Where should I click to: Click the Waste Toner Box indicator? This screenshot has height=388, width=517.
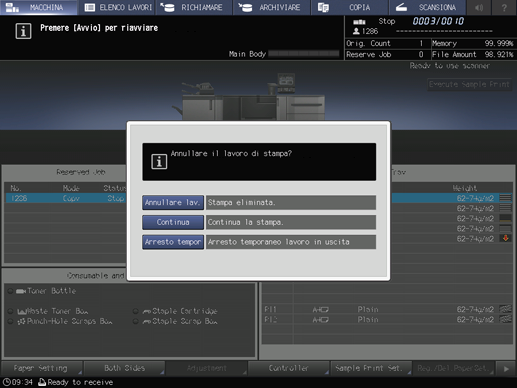(10, 311)
